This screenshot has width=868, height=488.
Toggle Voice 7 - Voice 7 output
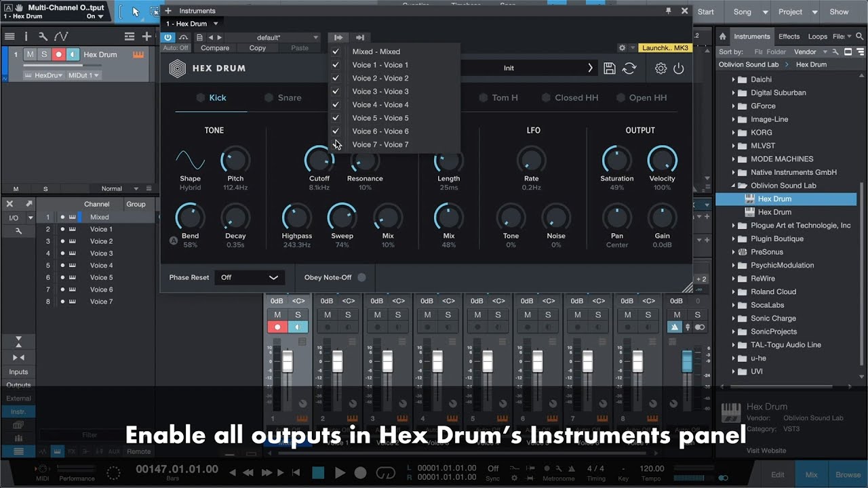336,144
